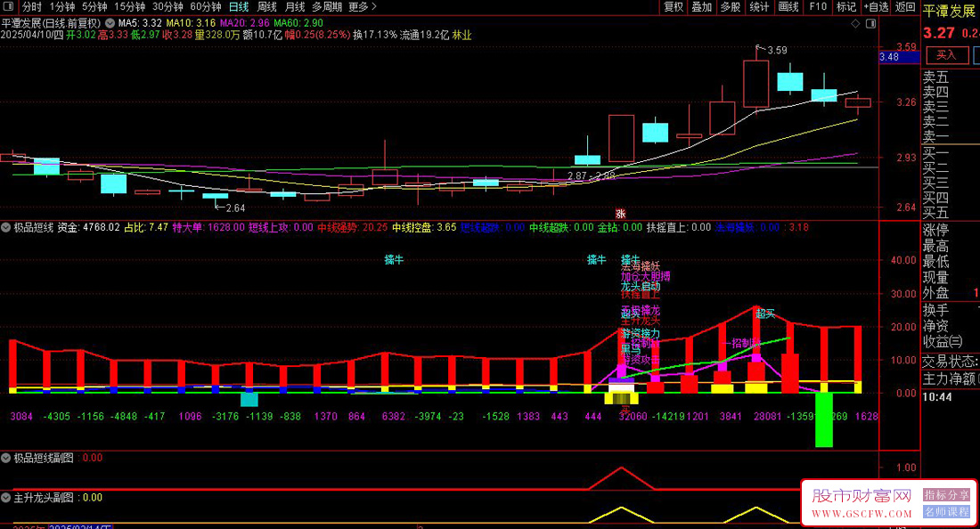Select the 1分钟 period tab
The height and width of the screenshot is (529, 980).
pos(61,7)
